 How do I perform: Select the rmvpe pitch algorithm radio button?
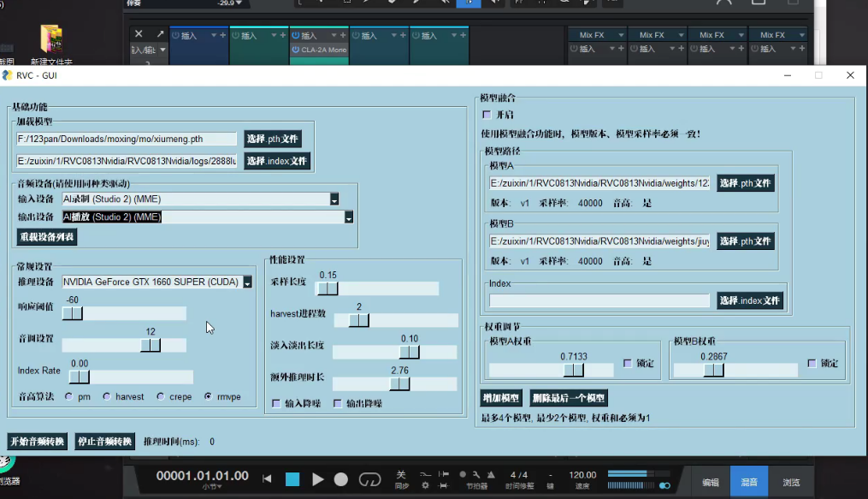point(208,395)
